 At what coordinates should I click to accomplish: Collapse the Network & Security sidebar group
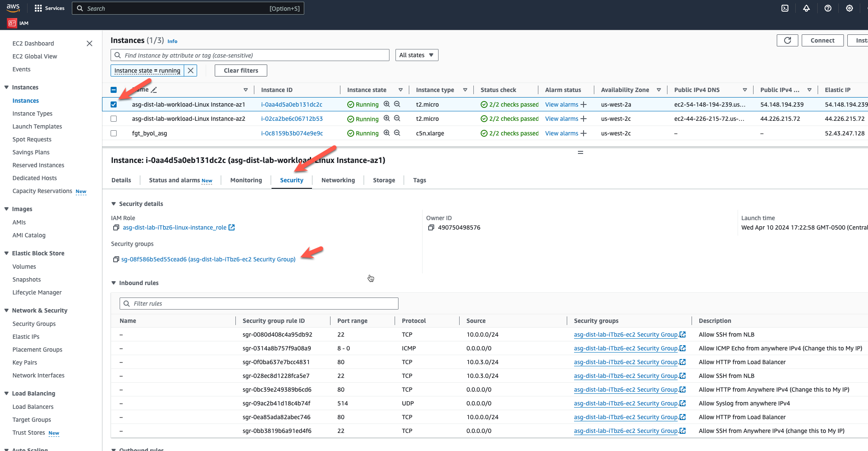[6, 310]
